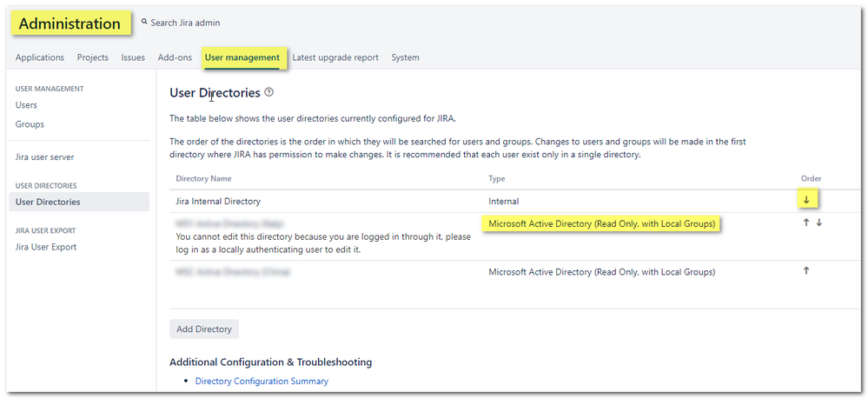
Task: Click the User Directories page heading
Action: pyautogui.click(x=215, y=92)
